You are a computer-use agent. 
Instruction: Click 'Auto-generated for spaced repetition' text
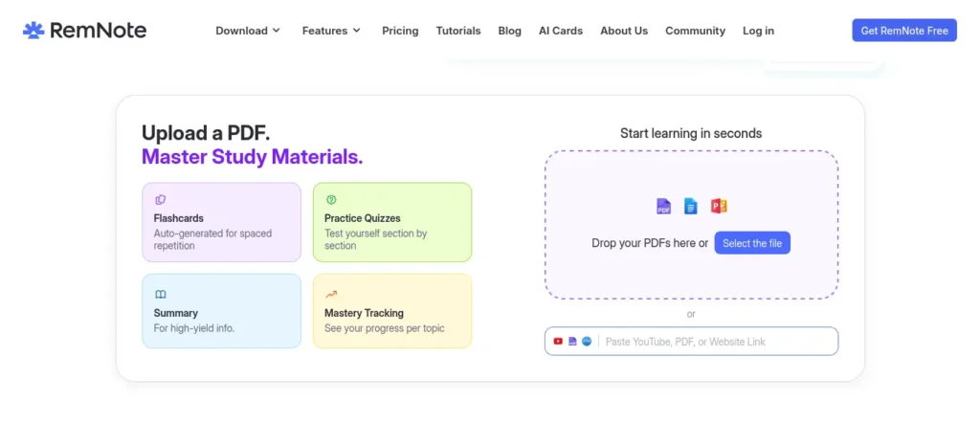pyautogui.click(x=212, y=239)
